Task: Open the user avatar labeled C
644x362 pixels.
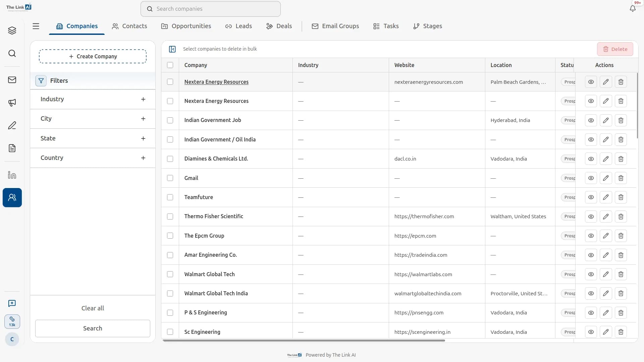Action: click(x=12, y=339)
